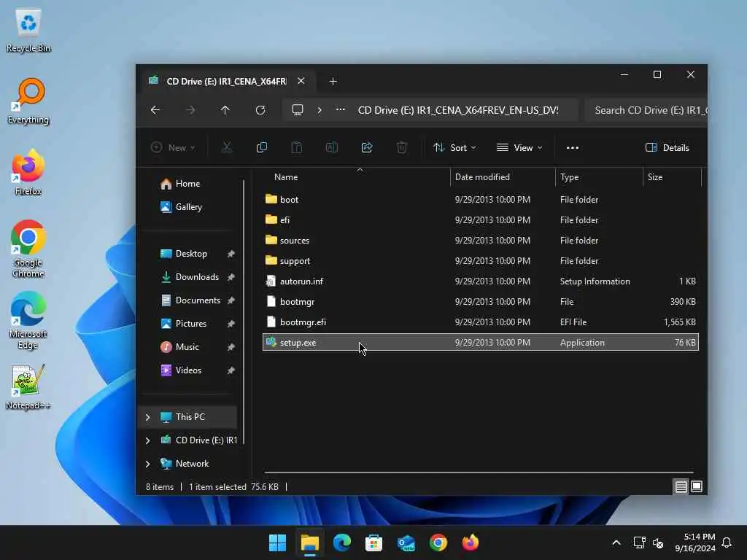The image size is (747, 560).
Task: Click the horizontal scrollbar below file list
Action: pos(479,472)
